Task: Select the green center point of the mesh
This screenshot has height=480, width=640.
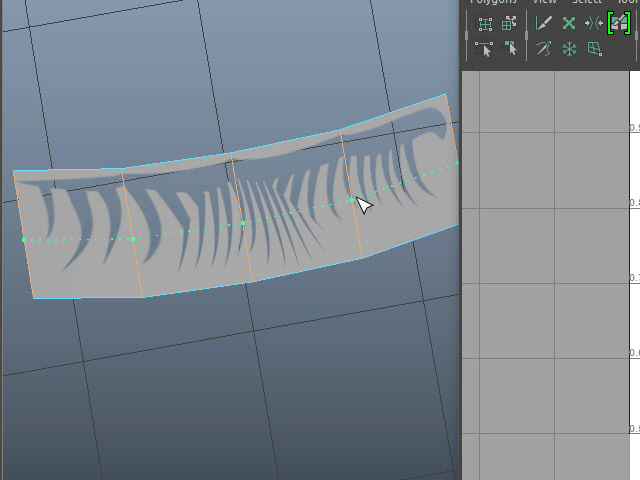Action: (x=244, y=223)
